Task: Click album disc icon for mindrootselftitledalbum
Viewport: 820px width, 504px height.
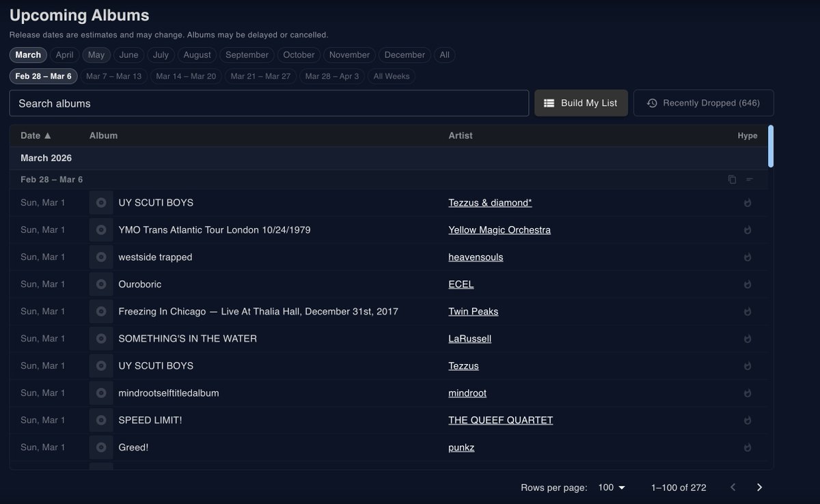Action: point(101,393)
